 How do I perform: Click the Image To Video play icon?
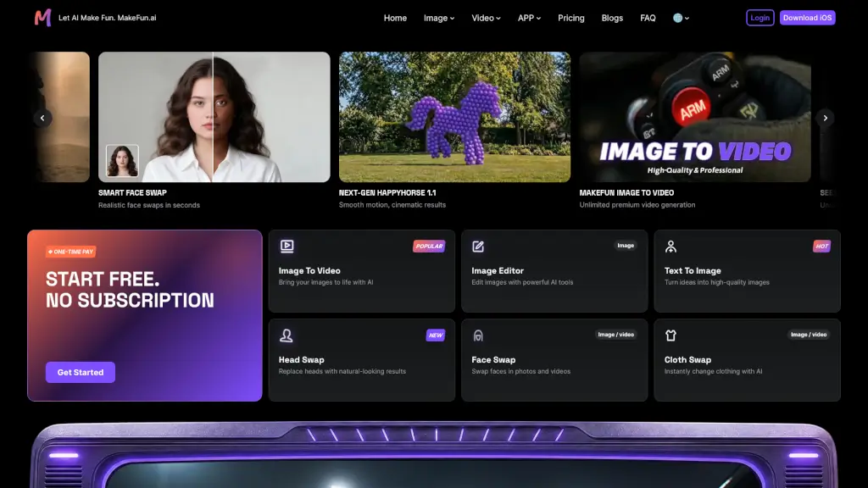(287, 247)
